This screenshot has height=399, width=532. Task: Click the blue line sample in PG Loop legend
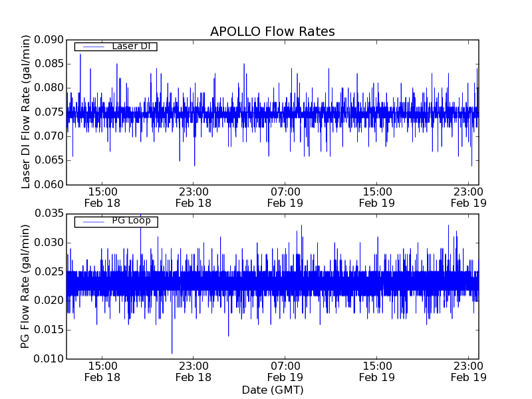click(91, 221)
